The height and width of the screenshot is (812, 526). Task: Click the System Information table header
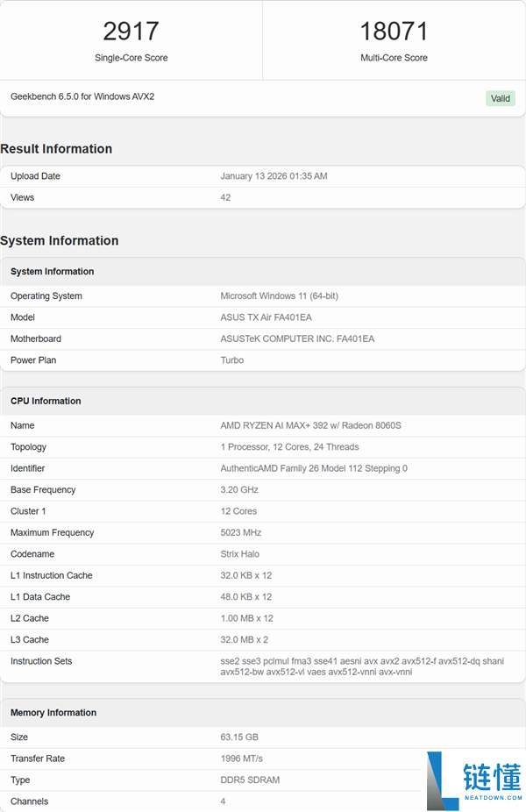pos(52,272)
